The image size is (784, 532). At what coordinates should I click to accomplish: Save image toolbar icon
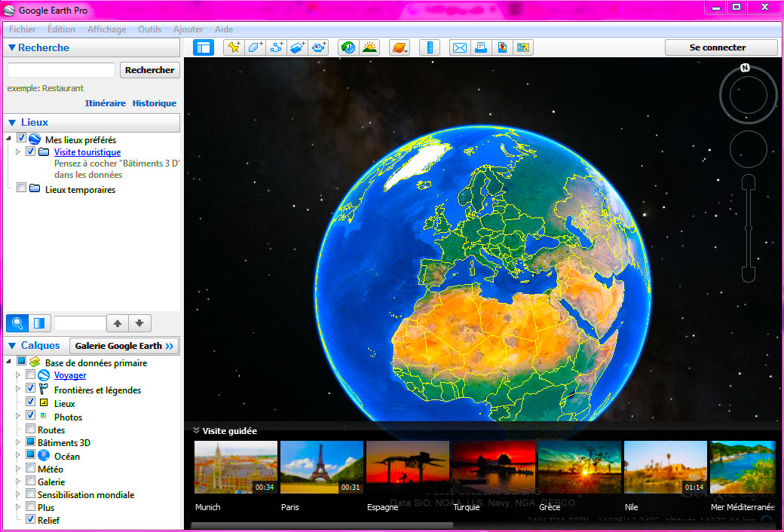[502, 47]
